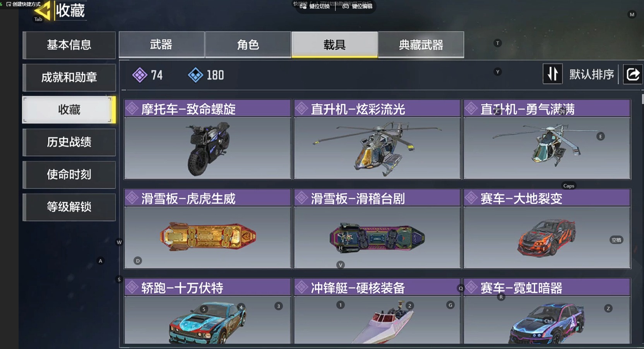Click the 键位编辑 gamepad icon
The height and width of the screenshot is (349, 644).
tap(346, 6)
